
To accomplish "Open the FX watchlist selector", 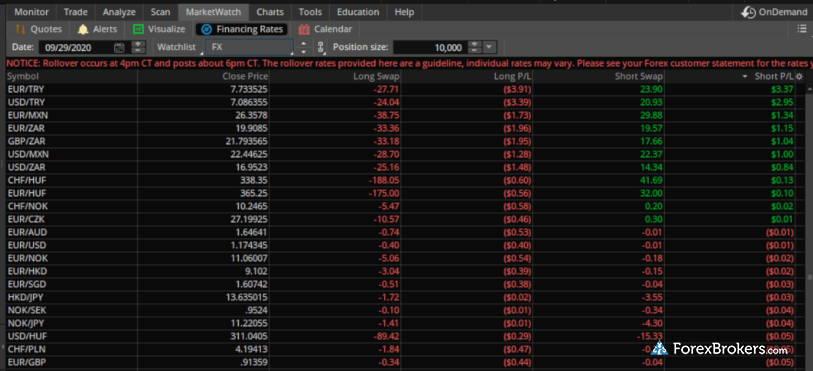I will [x=249, y=47].
